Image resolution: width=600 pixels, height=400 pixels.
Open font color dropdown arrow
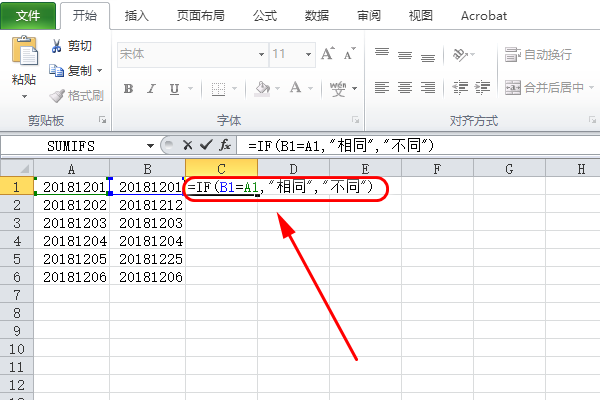click(310, 89)
